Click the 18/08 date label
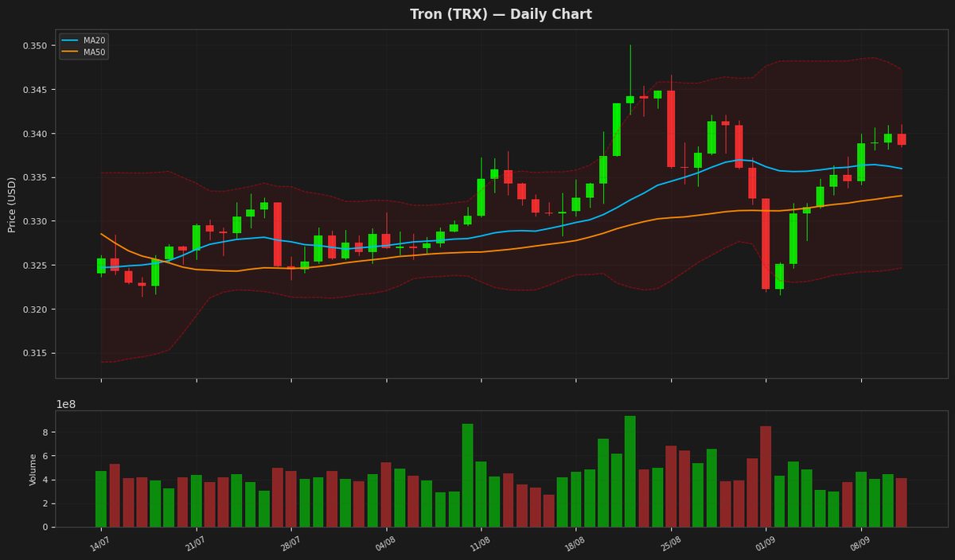This screenshot has width=955, height=560. pyautogui.click(x=575, y=542)
